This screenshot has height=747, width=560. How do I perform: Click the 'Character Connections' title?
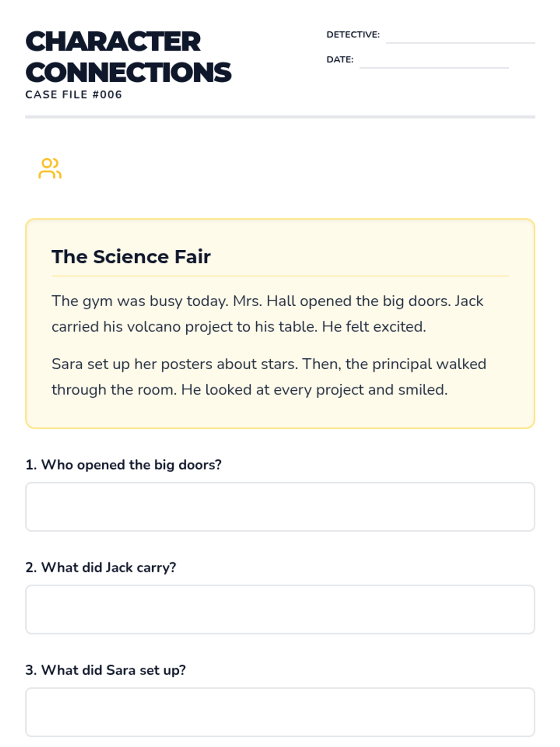point(128,57)
